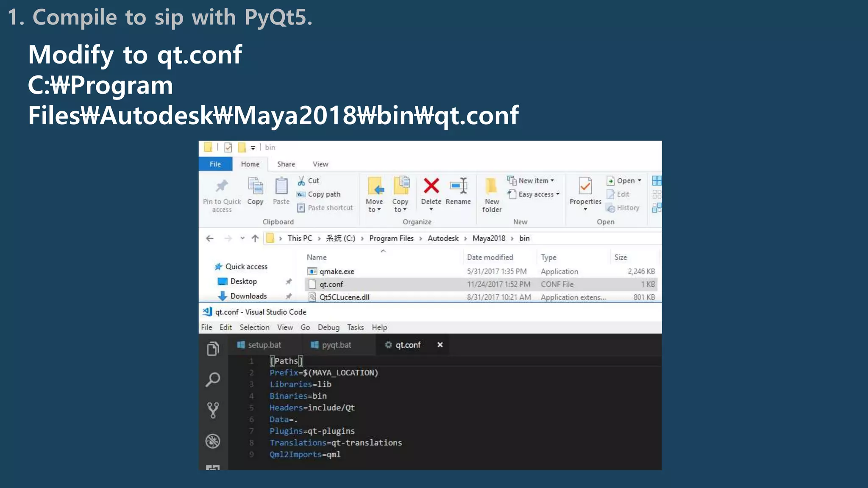Click the Select all grid icon
This screenshot has width=868, height=488.
point(657,181)
